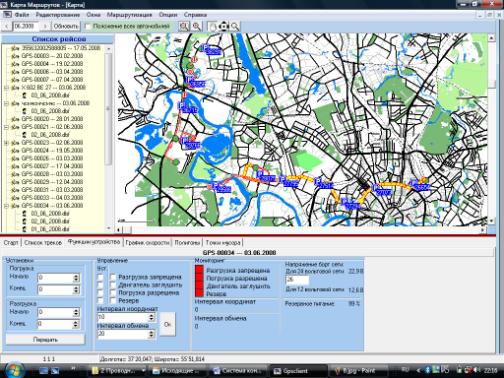Check the 'Резерв' control checkbox
Viewport: 504px width, 378px height.
(113, 300)
